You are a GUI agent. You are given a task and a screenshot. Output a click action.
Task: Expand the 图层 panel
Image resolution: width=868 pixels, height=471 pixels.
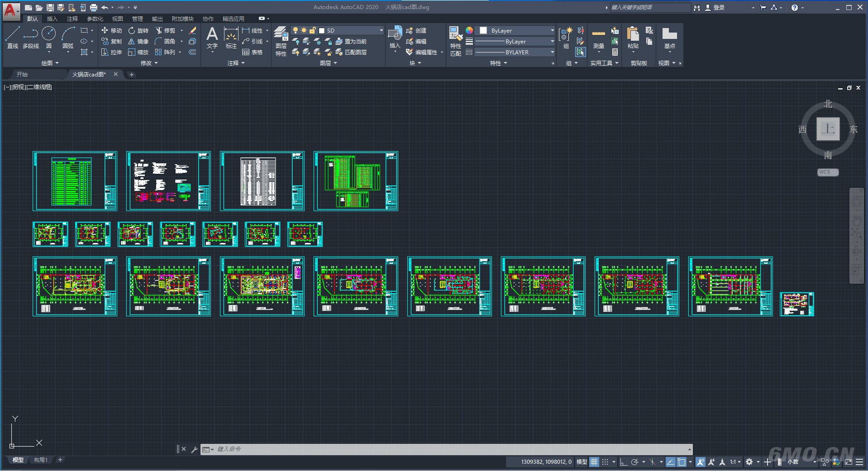click(x=329, y=63)
